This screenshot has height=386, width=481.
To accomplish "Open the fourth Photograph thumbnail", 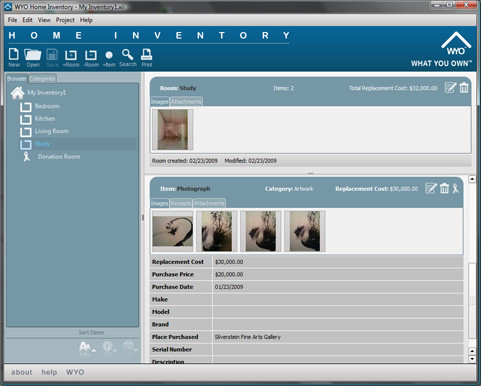I will tap(305, 231).
